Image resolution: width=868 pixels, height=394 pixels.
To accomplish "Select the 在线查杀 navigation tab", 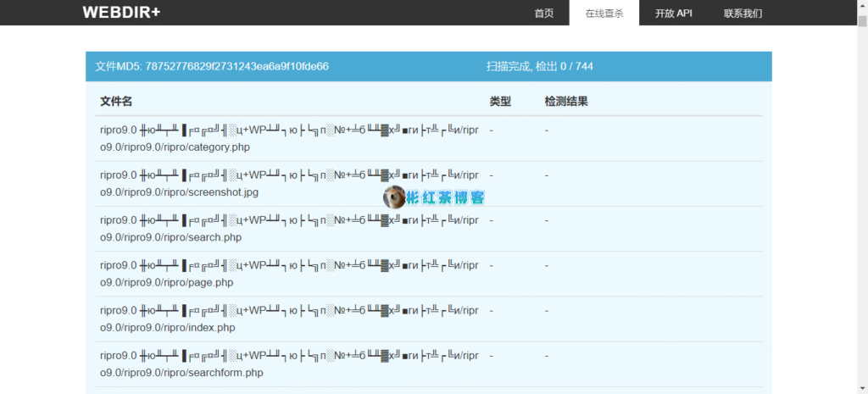I will (x=604, y=14).
